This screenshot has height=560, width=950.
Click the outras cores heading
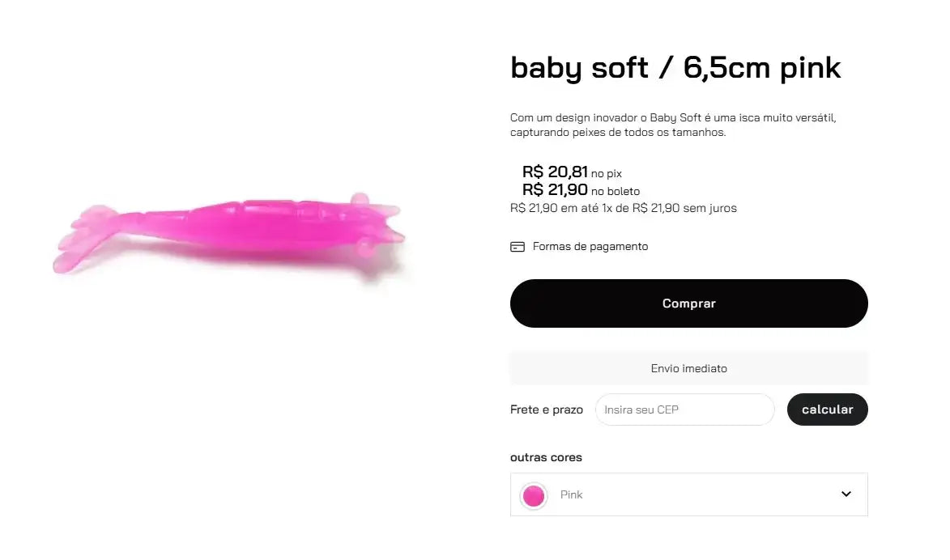point(546,457)
